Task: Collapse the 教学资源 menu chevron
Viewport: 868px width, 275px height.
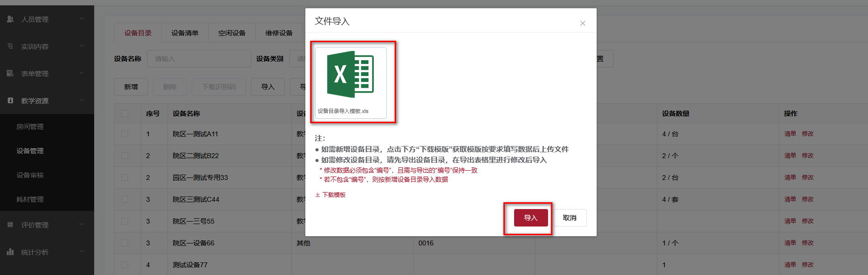Action: click(82, 100)
